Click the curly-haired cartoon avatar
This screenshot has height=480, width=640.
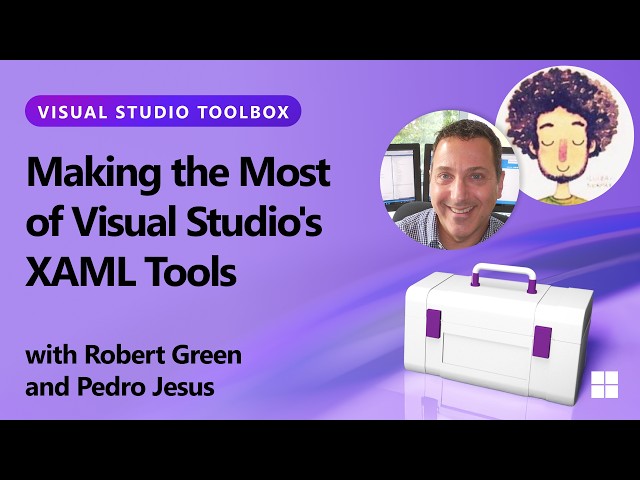click(x=564, y=135)
